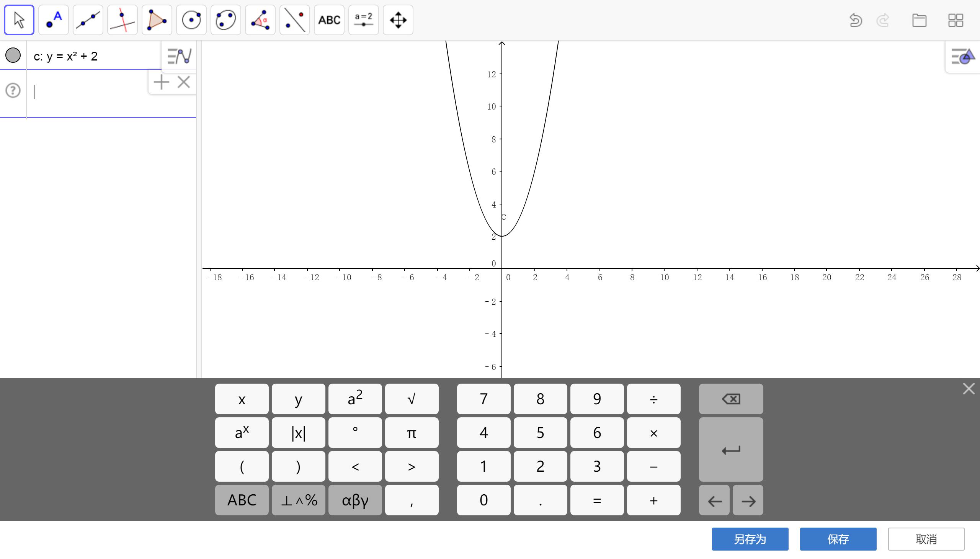Click the 保存 save button

point(838,539)
